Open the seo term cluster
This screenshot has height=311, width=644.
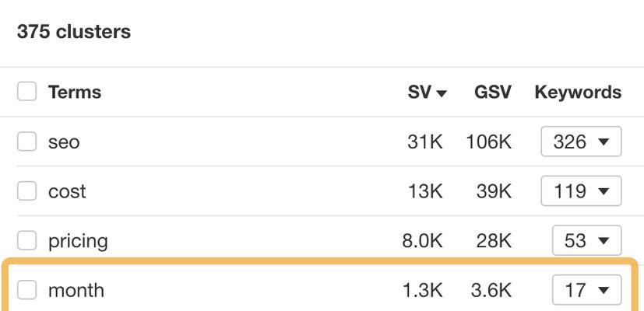click(x=64, y=142)
